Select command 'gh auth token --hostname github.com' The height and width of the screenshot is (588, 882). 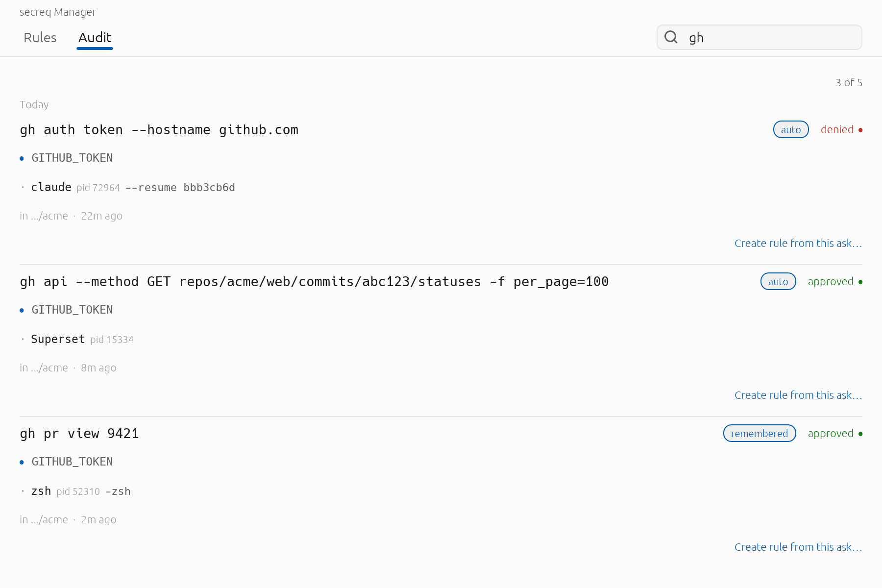pyautogui.click(x=159, y=130)
